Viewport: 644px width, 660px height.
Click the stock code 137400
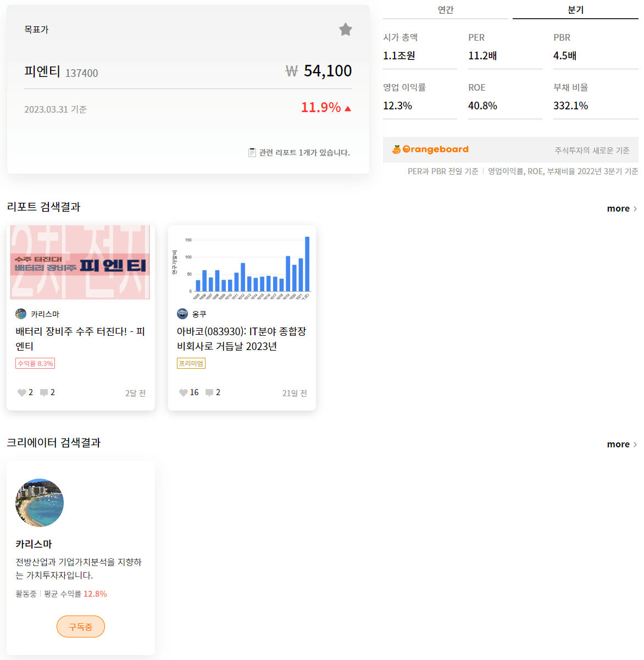pos(82,73)
